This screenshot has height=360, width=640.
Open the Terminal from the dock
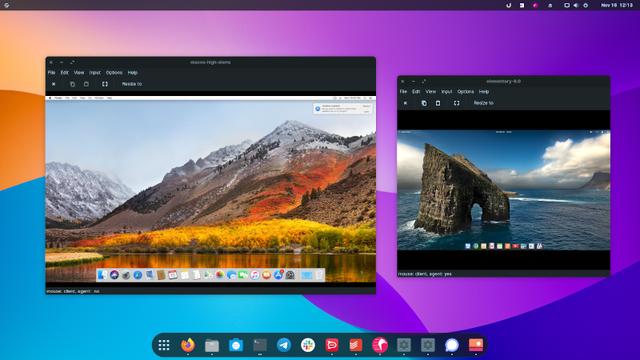point(260,345)
